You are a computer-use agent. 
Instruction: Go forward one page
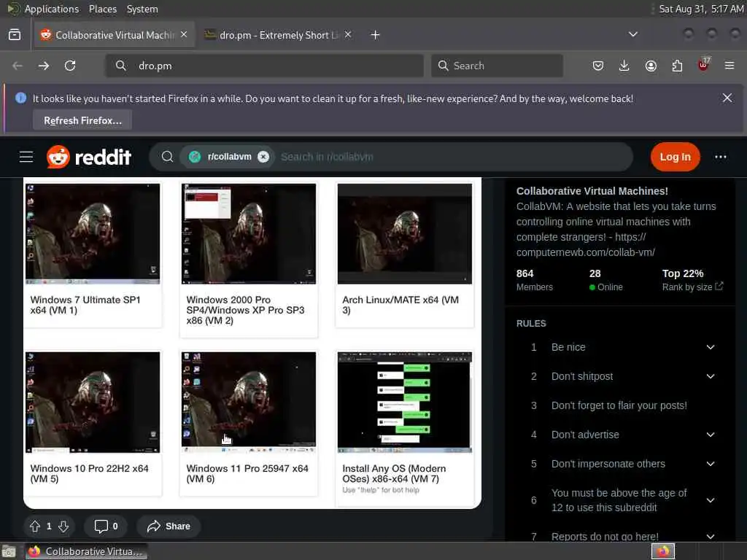tap(44, 66)
